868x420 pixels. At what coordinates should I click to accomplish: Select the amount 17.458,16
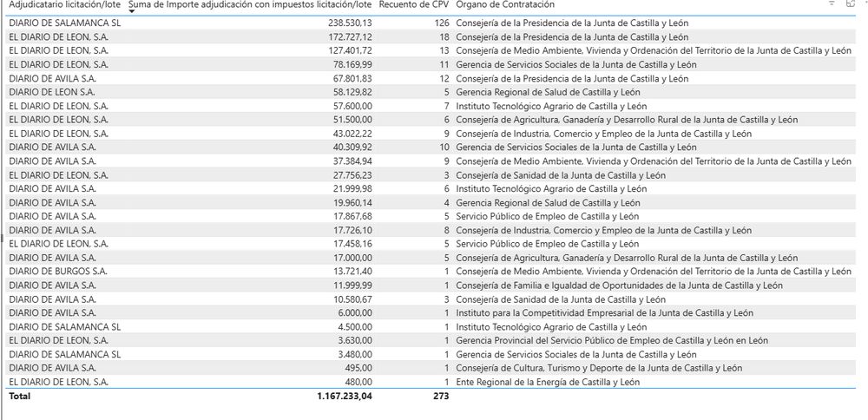(x=352, y=244)
